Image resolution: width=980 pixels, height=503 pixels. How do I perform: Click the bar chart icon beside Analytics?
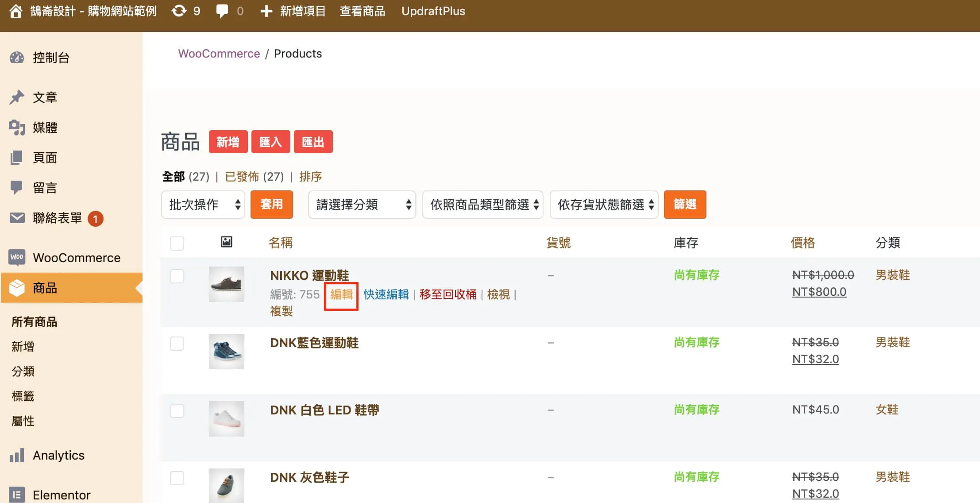point(17,455)
